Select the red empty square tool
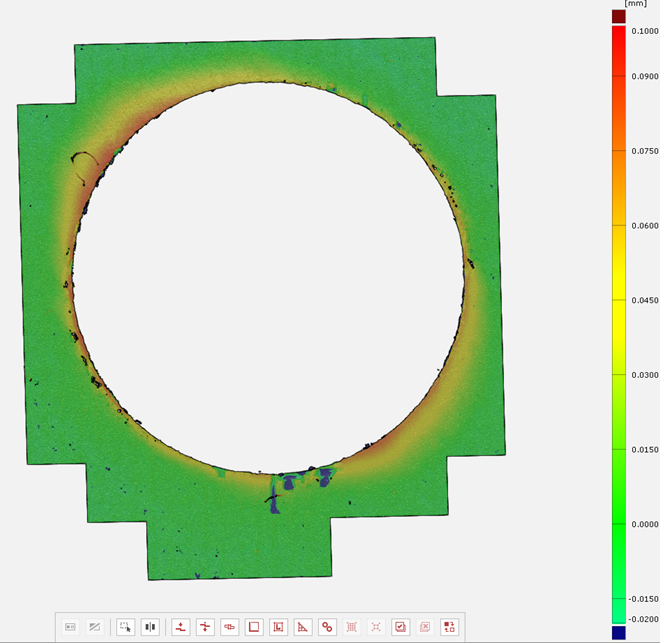Viewport: 660px width, 643px height. tap(254, 627)
